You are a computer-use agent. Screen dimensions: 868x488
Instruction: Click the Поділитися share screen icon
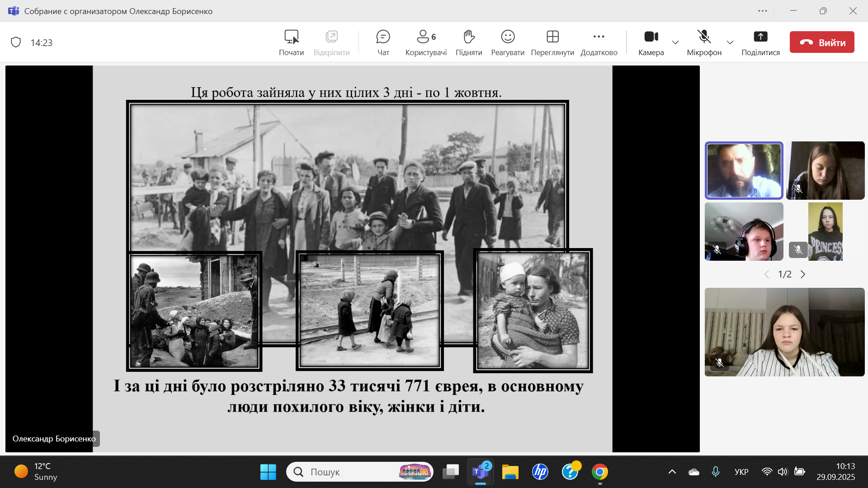[x=760, y=37]
